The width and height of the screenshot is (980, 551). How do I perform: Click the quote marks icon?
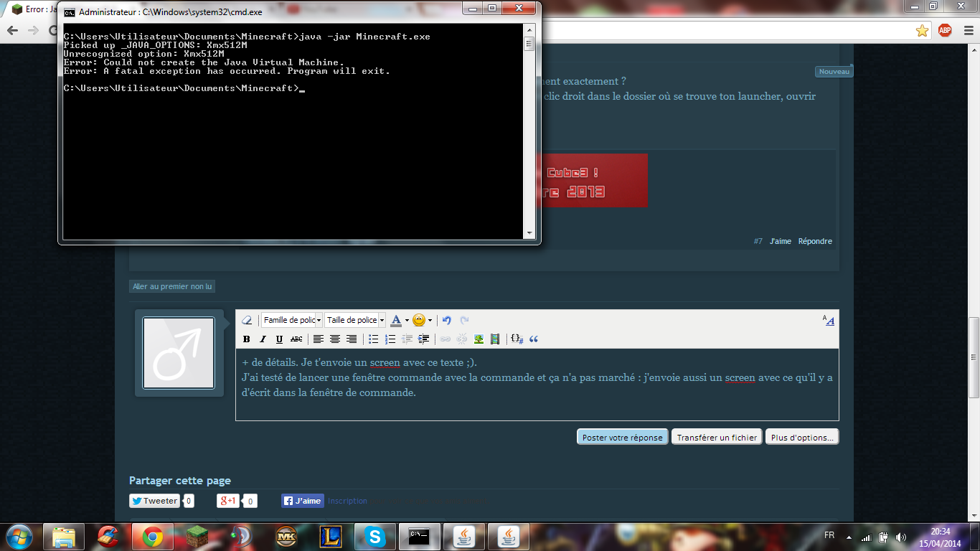(x=533, y=339)
